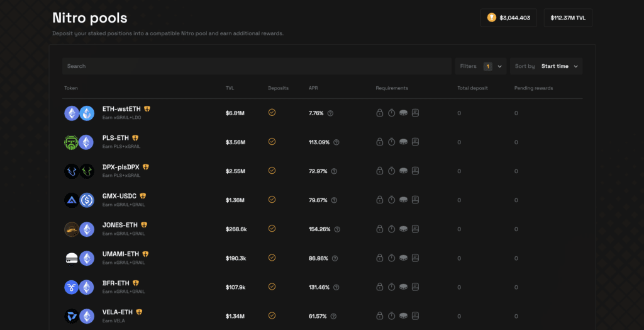Open the GMX-USDC pool name
Screen dimensions: 644x330
click(x=119, y=196)
